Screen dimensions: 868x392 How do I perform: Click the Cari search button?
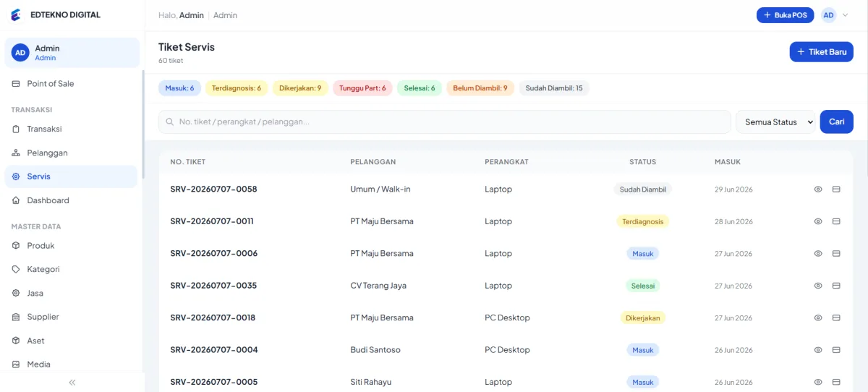click(836, 122)
